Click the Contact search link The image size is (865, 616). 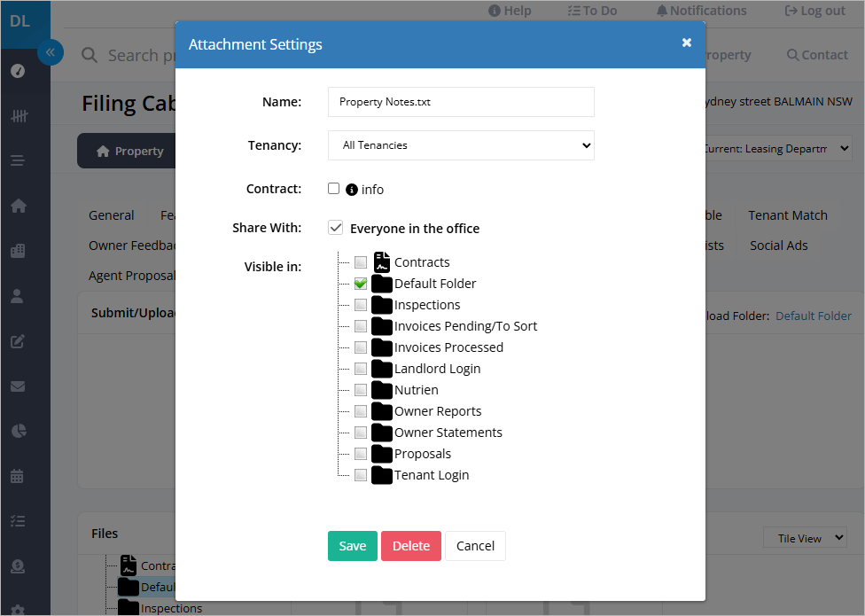pos(817,55)
